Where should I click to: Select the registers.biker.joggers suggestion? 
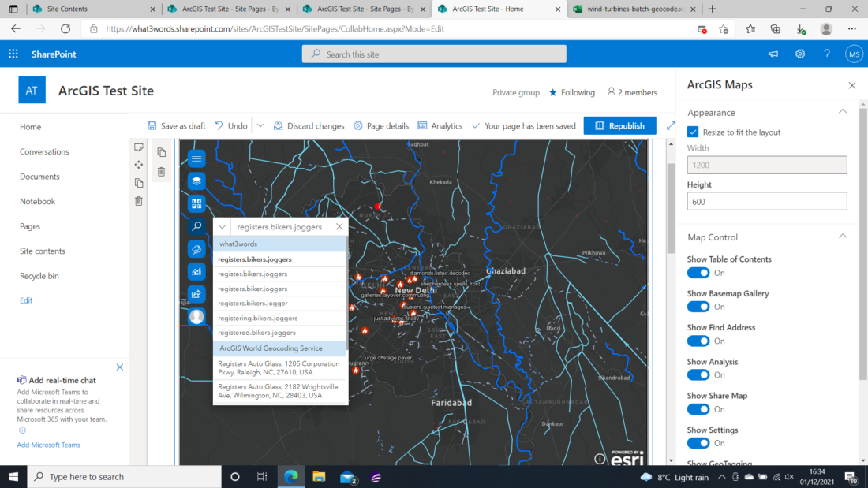click(x=279, y=289)
